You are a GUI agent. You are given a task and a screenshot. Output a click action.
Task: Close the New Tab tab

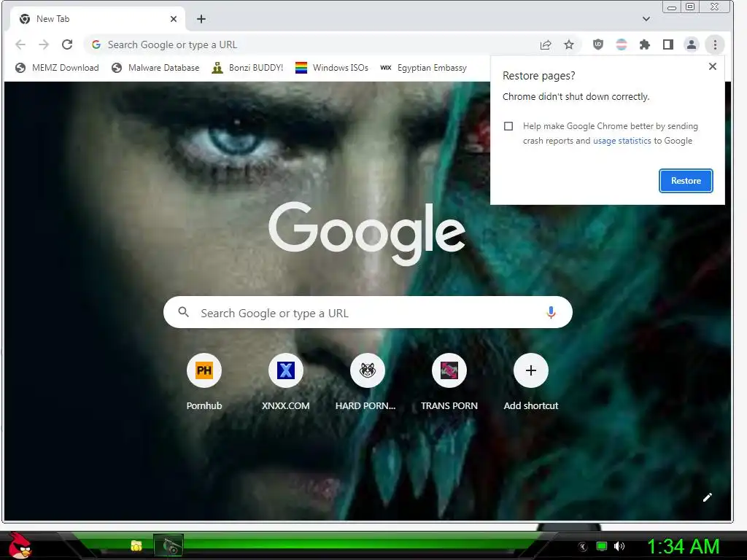pyautogui.click(x=174, y=19)
